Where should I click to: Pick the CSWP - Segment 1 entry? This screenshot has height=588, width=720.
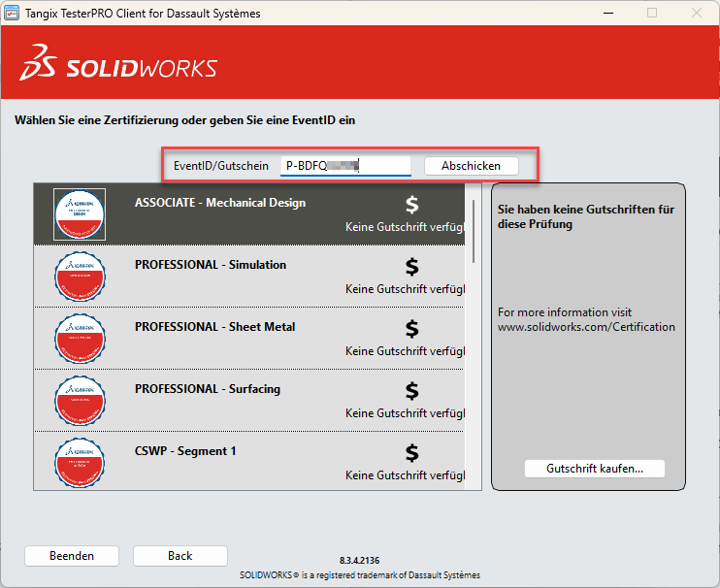[x=184, y=451]
